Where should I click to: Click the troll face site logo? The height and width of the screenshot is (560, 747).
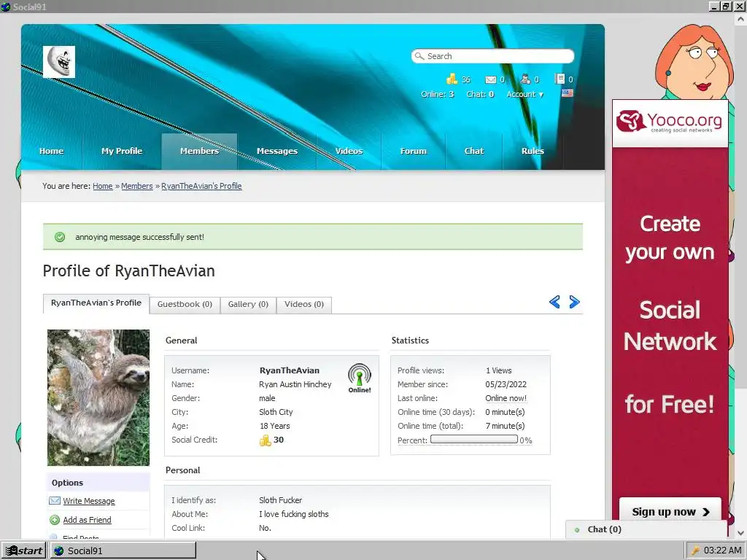pyautogui.click(x=59, y=62)
